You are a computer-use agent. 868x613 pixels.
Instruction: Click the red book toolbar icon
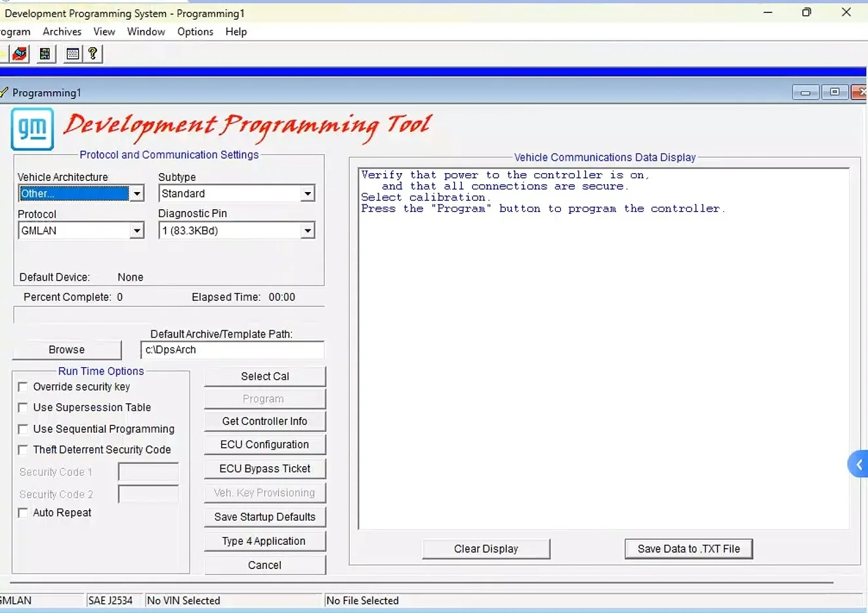pos(20,54)
